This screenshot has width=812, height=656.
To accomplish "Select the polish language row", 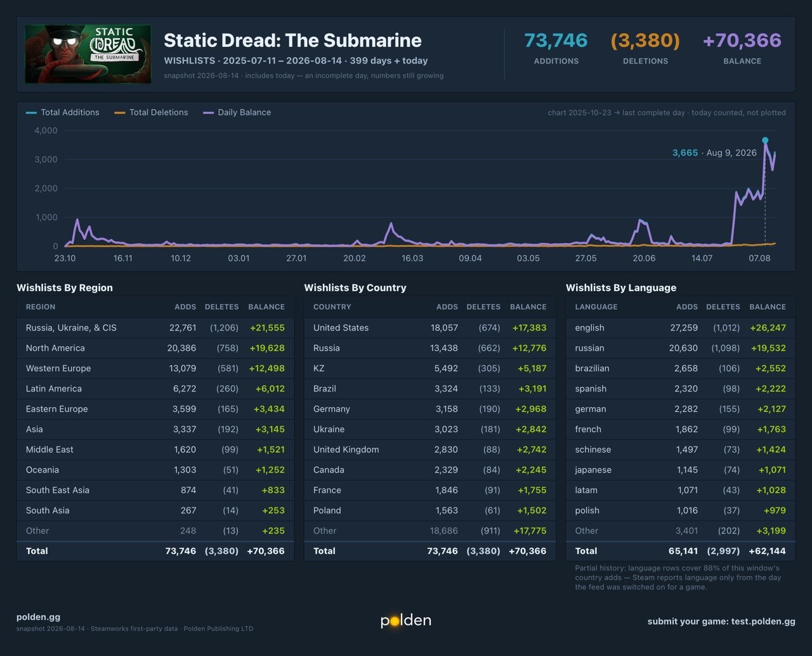I will 681,511.
